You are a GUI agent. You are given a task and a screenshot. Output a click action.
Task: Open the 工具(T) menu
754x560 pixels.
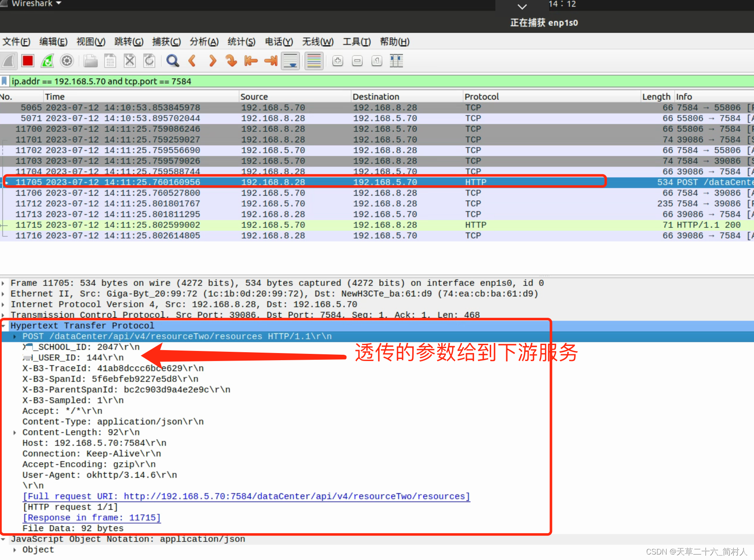click(357, 42)
